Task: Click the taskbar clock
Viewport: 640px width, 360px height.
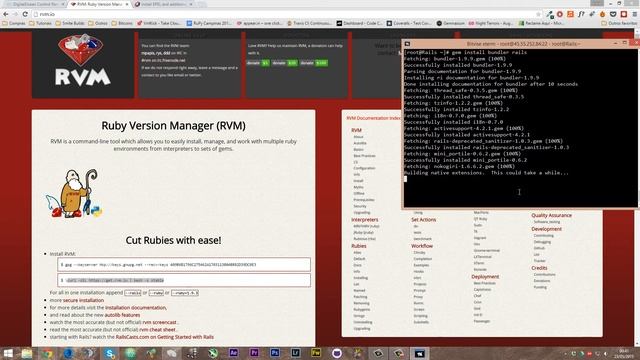Action: pos(624,353)
